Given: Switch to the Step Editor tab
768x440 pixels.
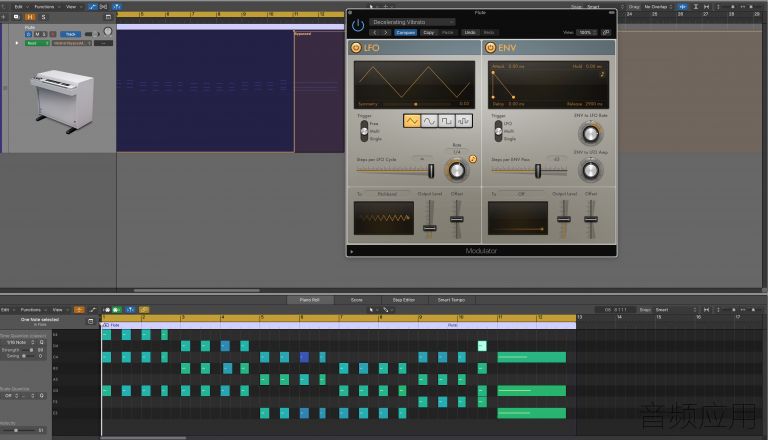Looking at the screenshot, I should pos(404,300).
